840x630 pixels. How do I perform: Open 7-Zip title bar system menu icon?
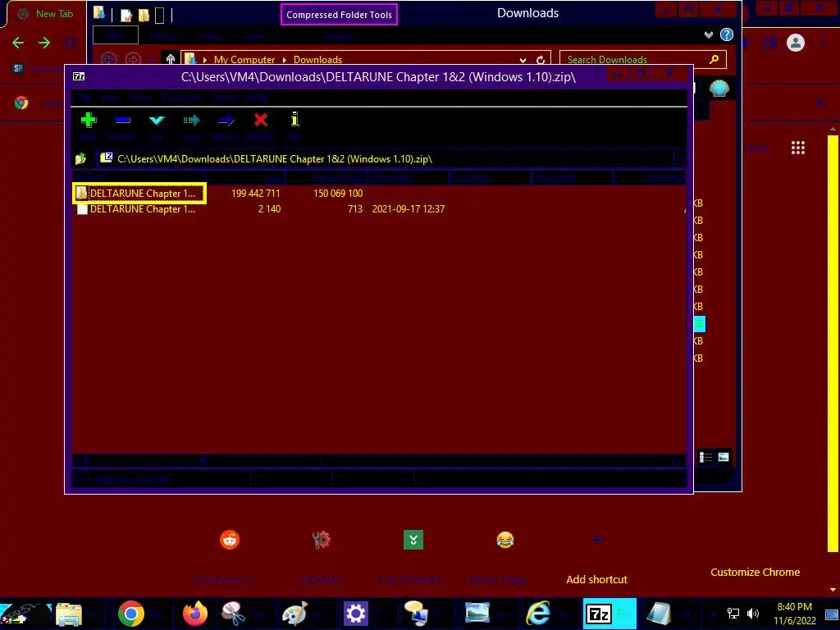coord(79,76)
